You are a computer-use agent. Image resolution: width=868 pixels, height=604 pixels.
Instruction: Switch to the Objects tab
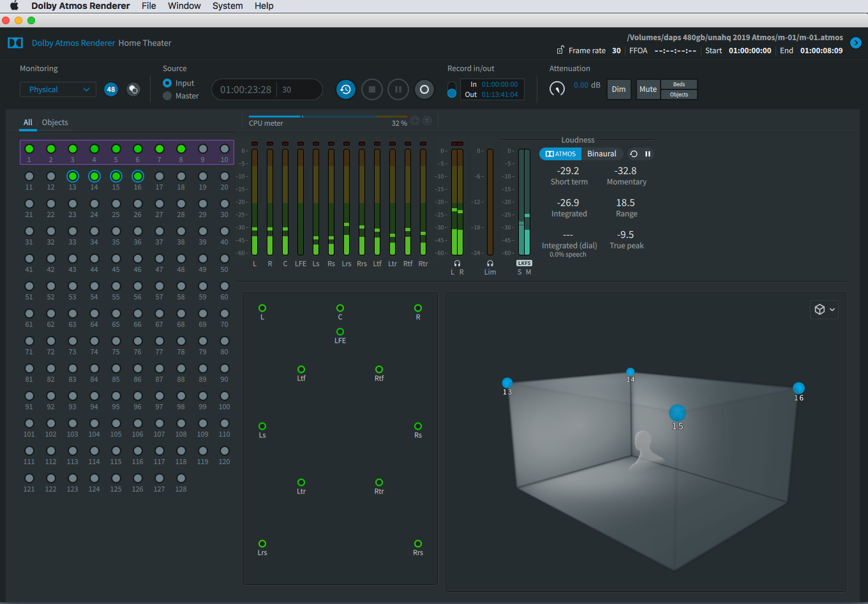(55, 123)
